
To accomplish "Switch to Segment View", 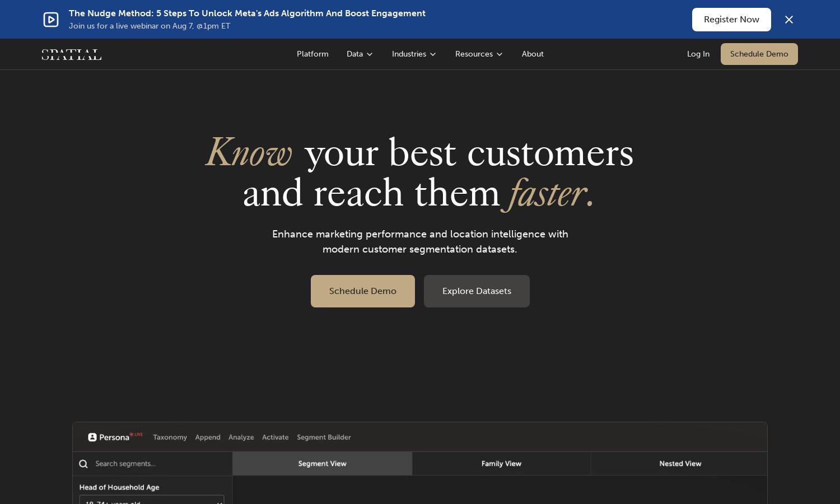I will (323, 464).
